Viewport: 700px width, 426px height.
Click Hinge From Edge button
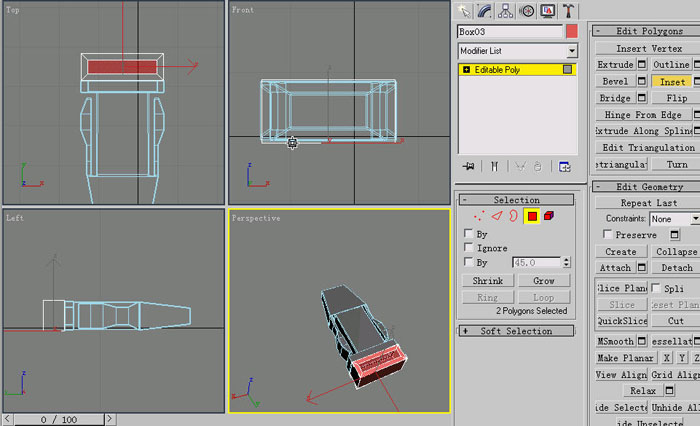(643, 115)
